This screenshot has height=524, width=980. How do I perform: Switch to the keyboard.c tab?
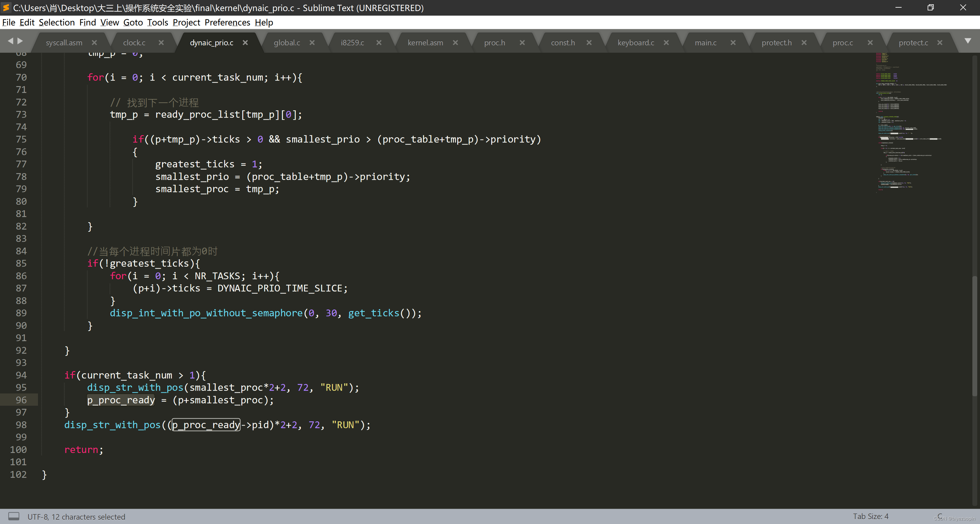(x=636, y=43)
